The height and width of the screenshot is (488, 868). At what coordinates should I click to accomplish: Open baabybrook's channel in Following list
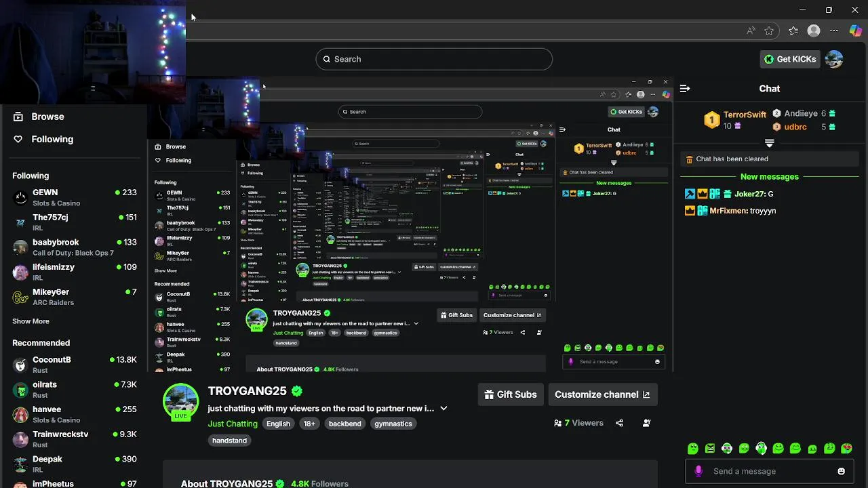pyautogui.click(x=75, y=247)
